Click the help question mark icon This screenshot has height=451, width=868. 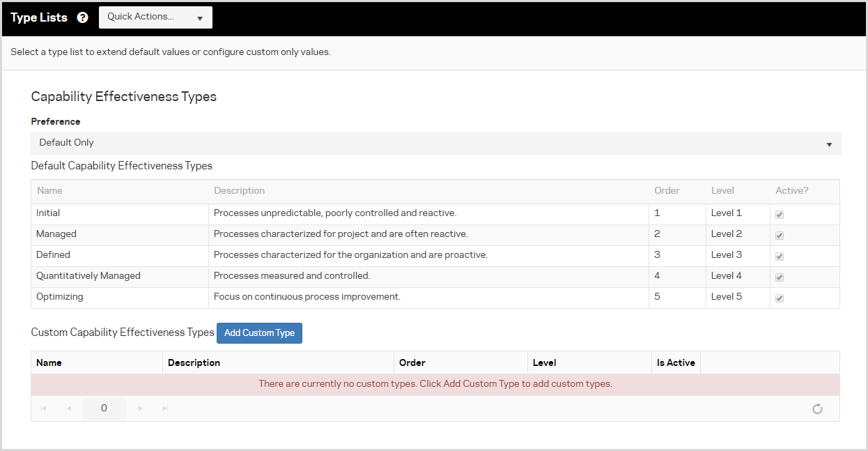(83, 17)
